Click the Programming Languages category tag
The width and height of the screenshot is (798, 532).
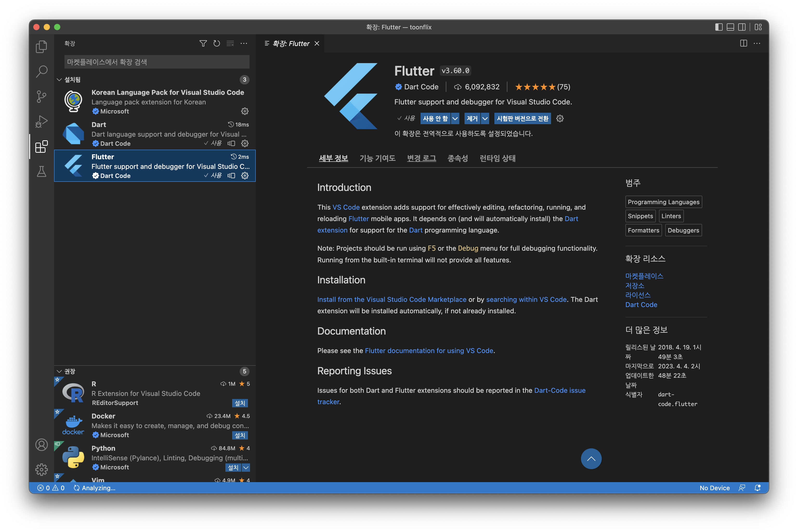tap(664, 202)
